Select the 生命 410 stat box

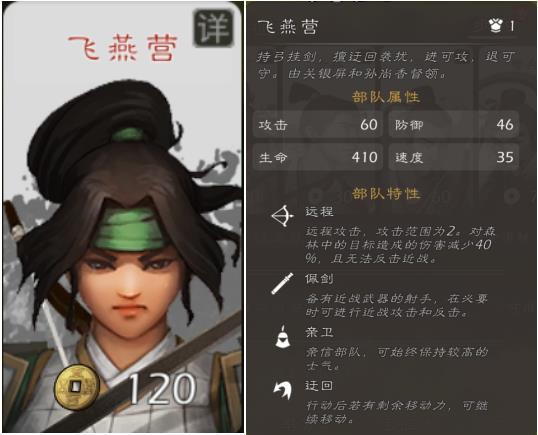pos(318,157)
